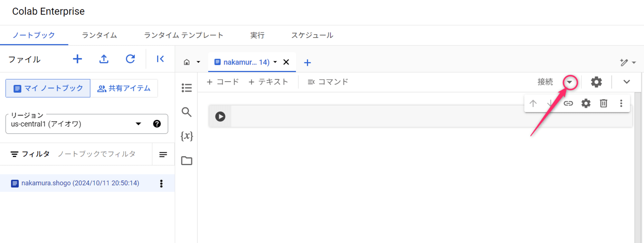
Task: Expand the connection options dropdown
Action: click(x=570, y=82)
